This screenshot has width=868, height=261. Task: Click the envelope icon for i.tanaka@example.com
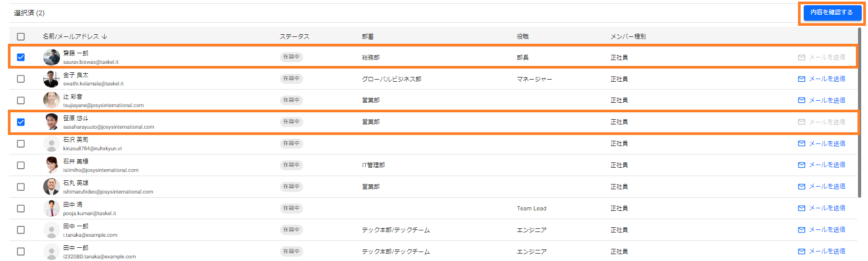click(x=802, y=230)
